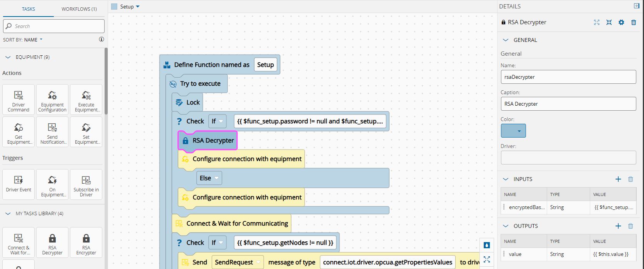
Task: Select the Equipment Configuration task tile
Action: 52,100
